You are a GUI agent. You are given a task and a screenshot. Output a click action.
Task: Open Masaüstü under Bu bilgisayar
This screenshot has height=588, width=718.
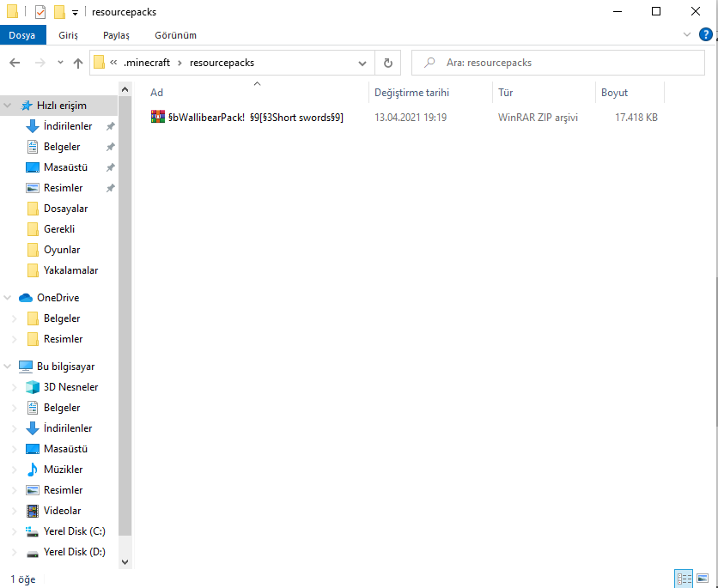65,449
